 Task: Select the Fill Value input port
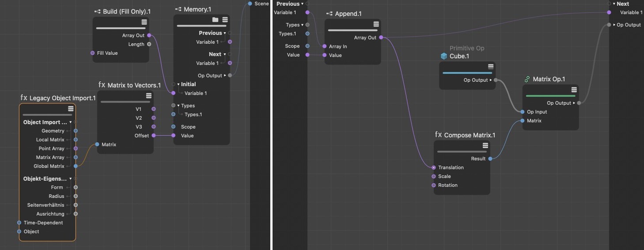(92, 53)
